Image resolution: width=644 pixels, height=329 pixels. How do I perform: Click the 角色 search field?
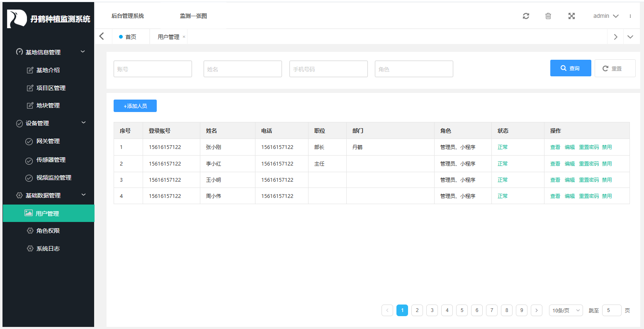(x=414, y=69)
